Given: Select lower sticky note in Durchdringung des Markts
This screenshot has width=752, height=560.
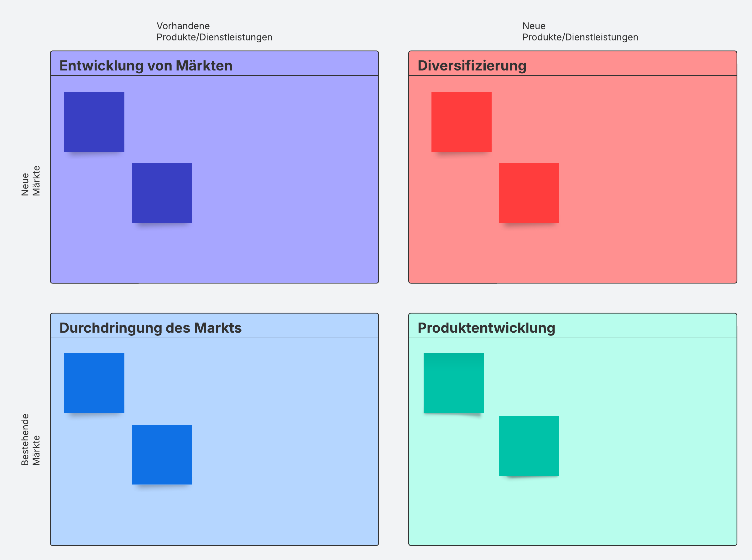Looking at the screenshot, I should point(162,454).
